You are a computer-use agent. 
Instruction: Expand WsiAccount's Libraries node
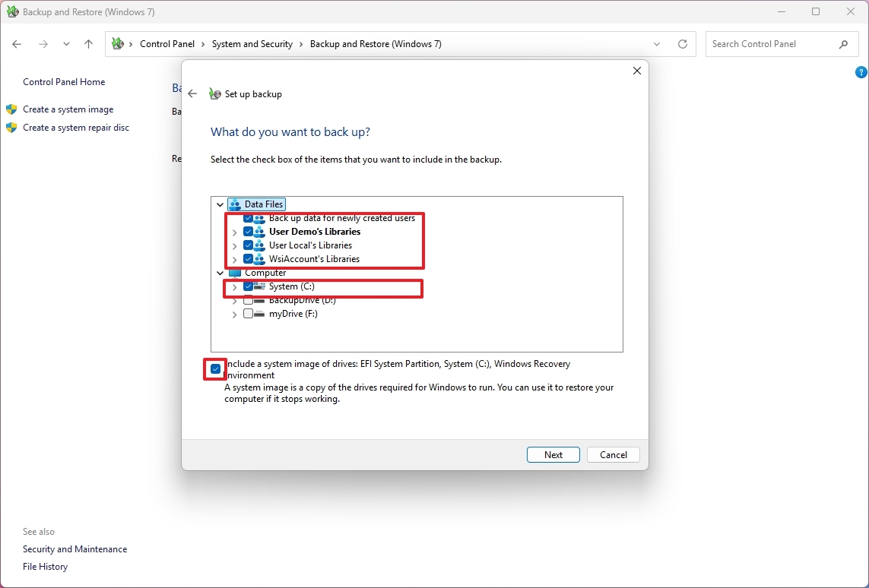coord(234,260)
